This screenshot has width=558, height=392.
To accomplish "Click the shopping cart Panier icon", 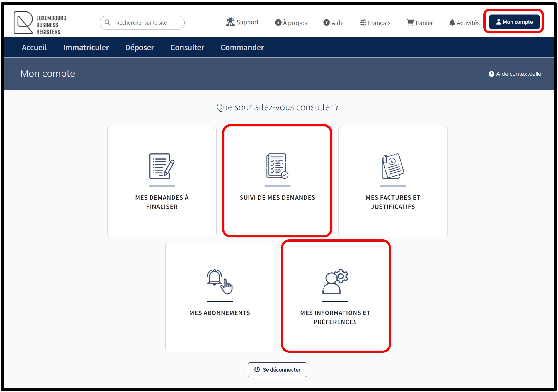I will click(410, 23).
